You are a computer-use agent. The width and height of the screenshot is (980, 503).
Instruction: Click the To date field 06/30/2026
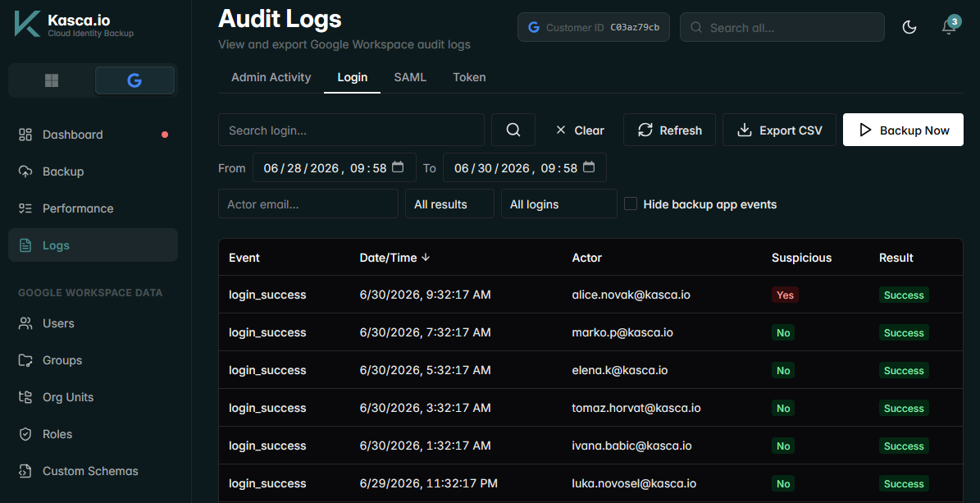pyautogui.click(x=524, y=167)
